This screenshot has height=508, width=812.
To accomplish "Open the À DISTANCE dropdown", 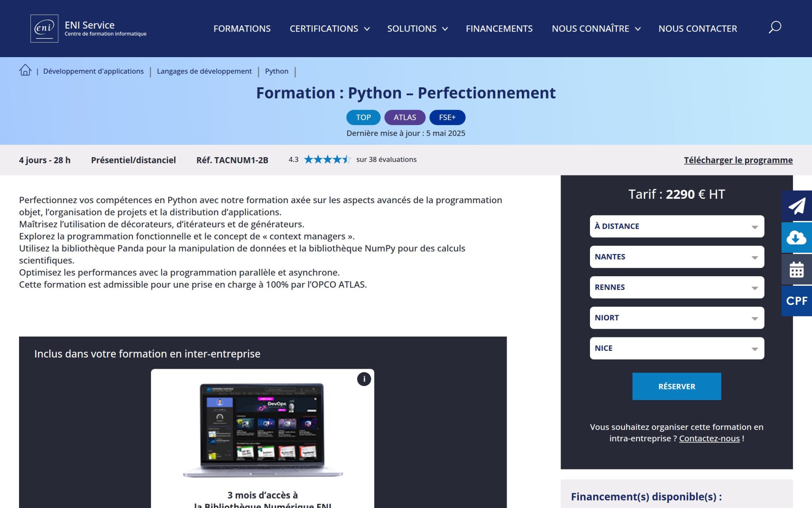I will point(677,226).
